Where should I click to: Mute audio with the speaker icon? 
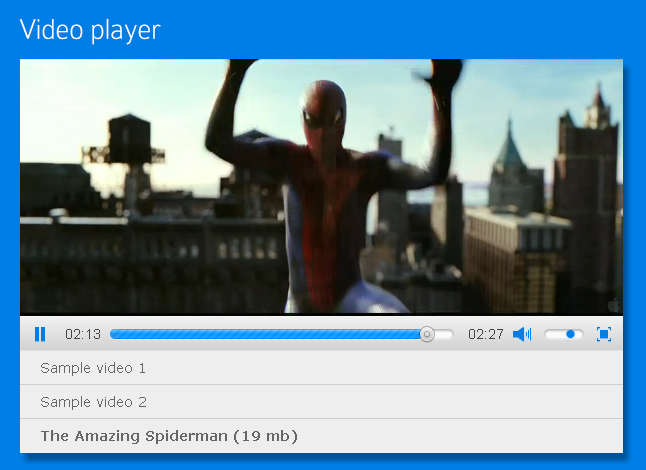click(522, 334)
